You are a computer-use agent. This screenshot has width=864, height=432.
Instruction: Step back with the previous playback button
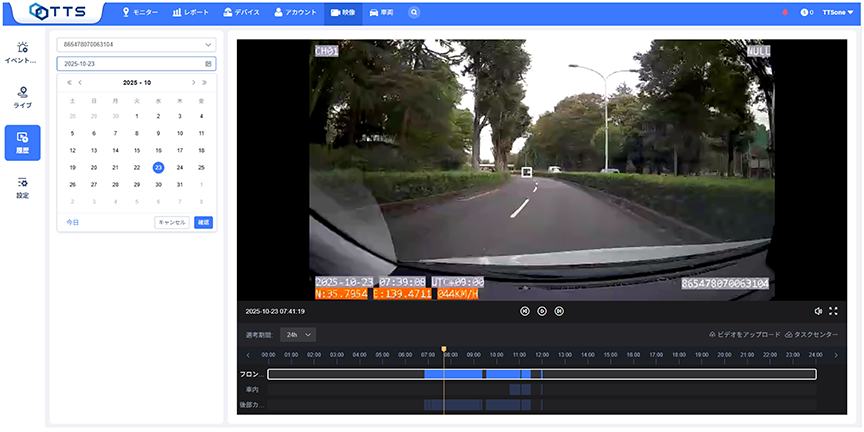coord(524,311)
